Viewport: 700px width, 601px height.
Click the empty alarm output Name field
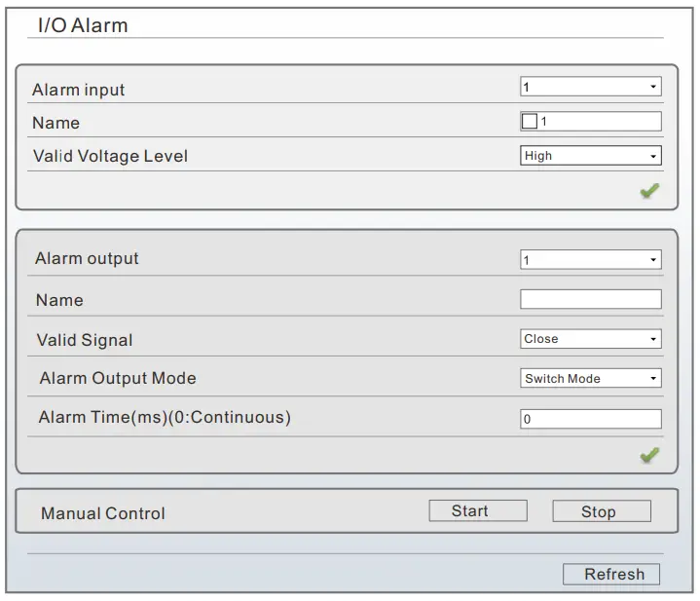point(591,299)
